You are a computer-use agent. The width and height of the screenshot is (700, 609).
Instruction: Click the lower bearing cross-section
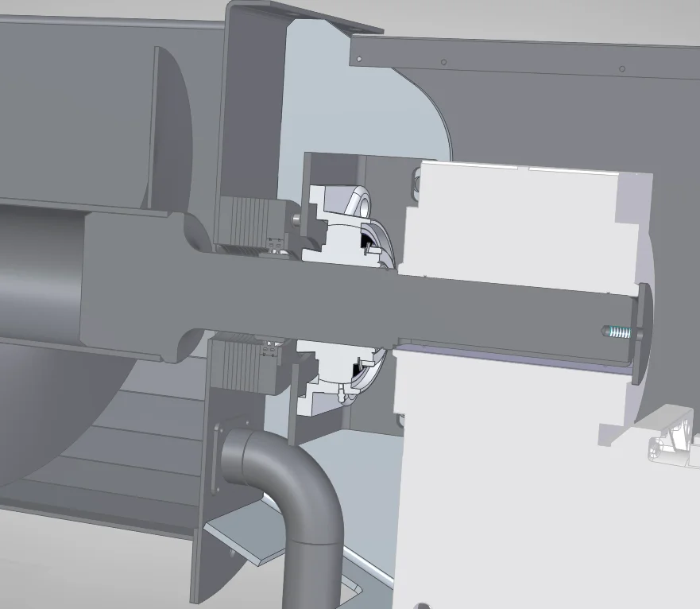pyautogui.click(x=350, y=374)
